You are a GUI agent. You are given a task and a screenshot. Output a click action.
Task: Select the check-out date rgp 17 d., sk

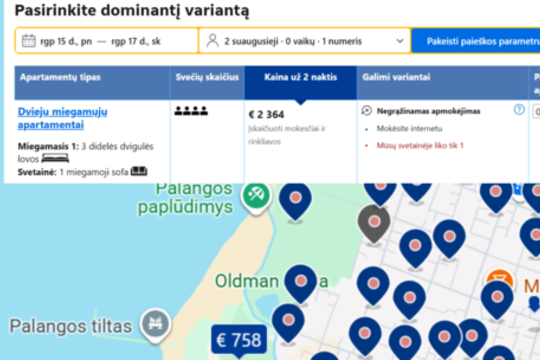[136, 41]
